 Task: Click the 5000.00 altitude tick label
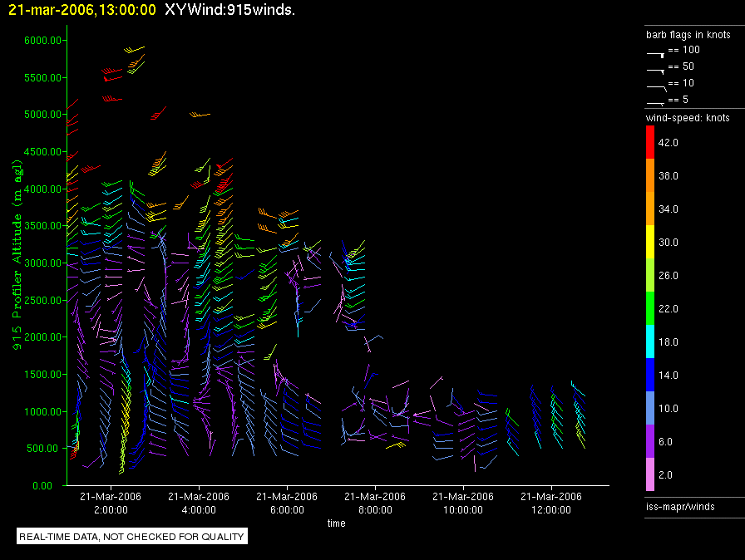point(42,115)
